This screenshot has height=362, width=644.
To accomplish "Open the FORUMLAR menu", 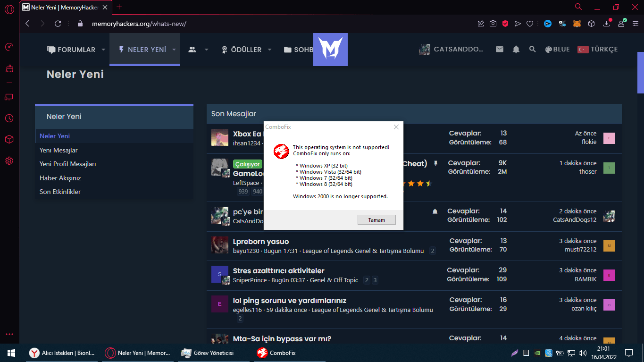I will [x=71, y=50].
